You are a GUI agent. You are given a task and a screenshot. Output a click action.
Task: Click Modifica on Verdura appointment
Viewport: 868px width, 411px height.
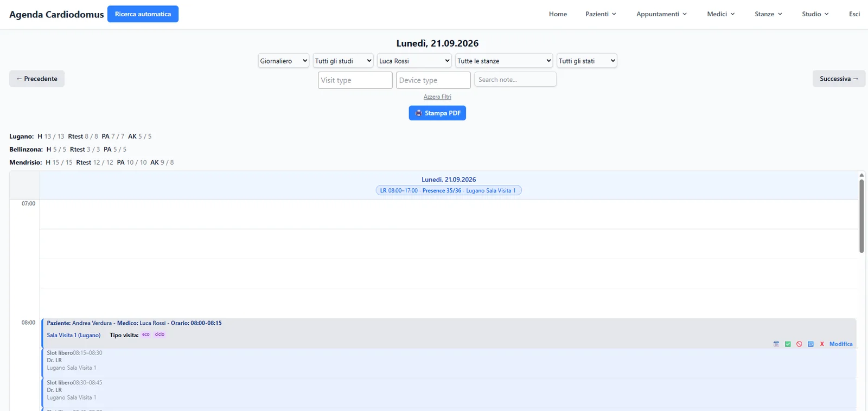coord(841,344)
